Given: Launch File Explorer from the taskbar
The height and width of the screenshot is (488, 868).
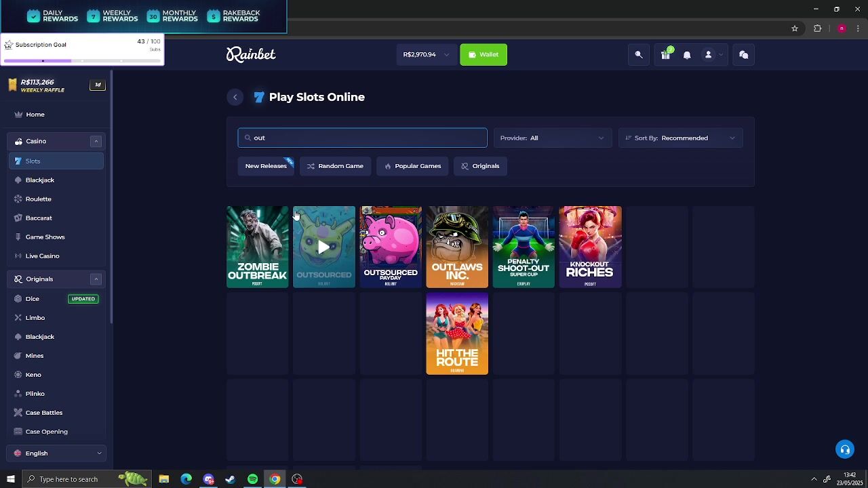Looking at the screenshot, I should (164, 479).
